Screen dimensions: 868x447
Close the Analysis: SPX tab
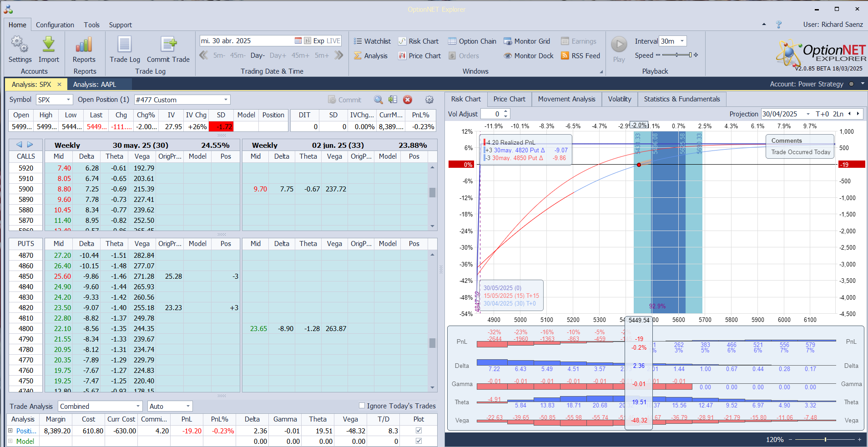[x=59, y=85]
